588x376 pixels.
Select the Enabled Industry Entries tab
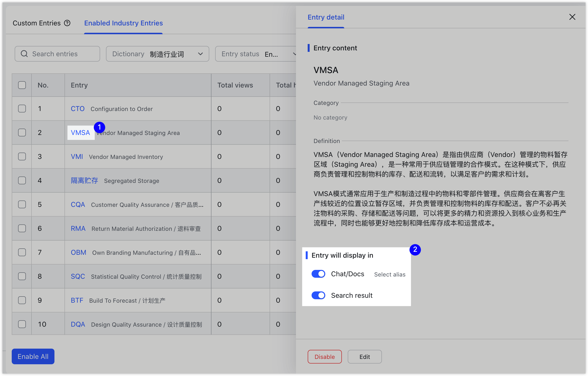(x=123, y=23)
